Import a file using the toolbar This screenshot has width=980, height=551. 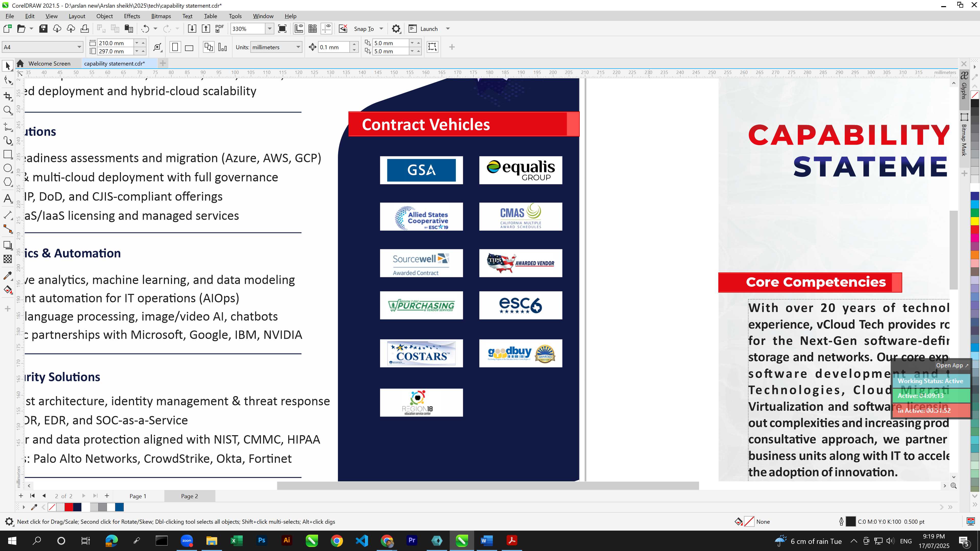click(x=192, y=29)
